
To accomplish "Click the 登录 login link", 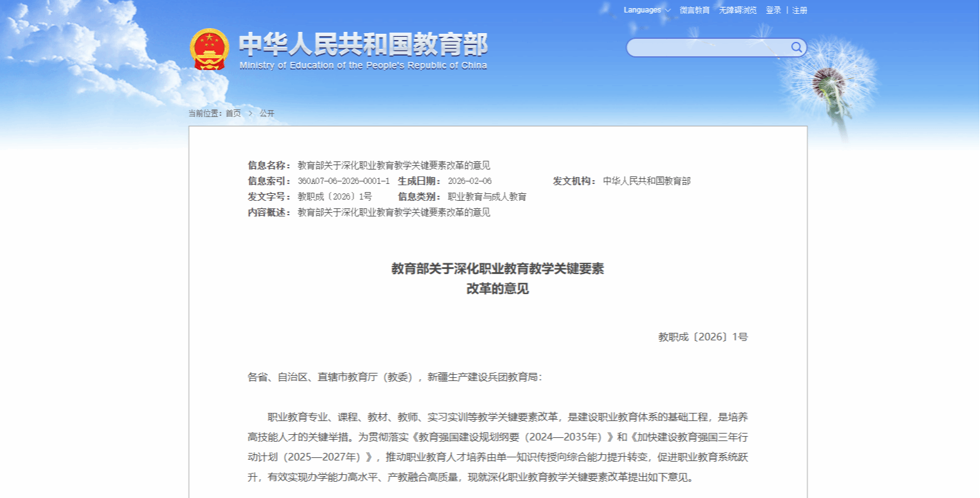I will 773,10.
